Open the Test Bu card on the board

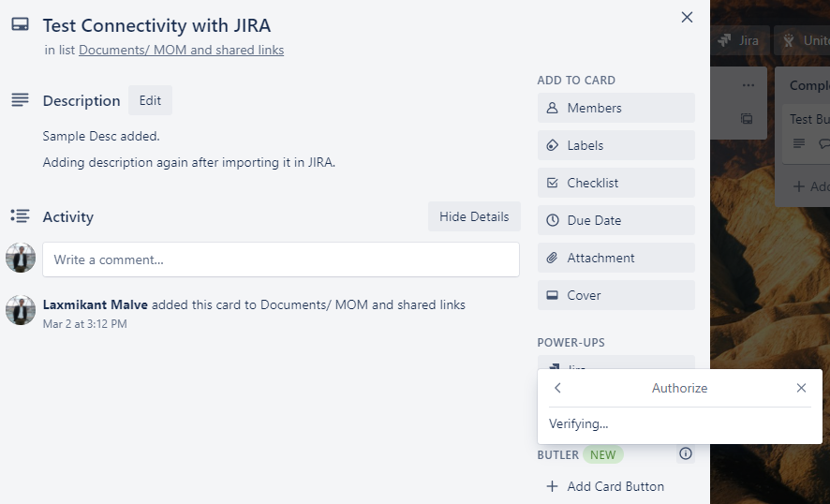[807, 135]
